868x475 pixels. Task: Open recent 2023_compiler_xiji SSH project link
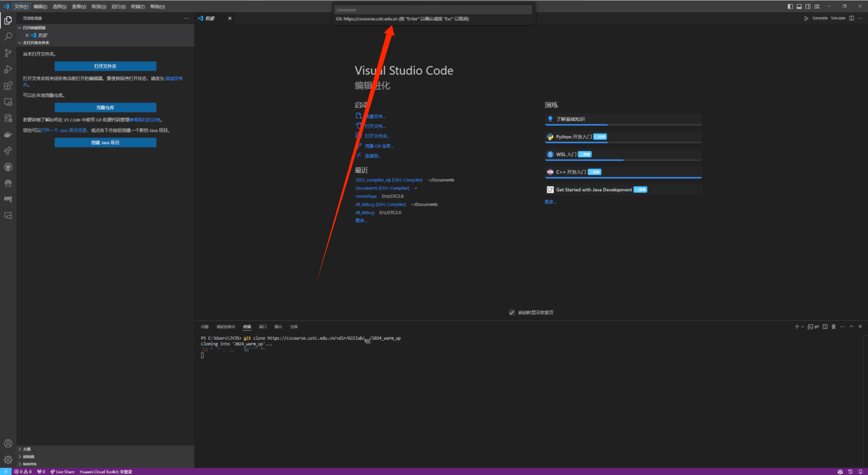tap(389, 180)
